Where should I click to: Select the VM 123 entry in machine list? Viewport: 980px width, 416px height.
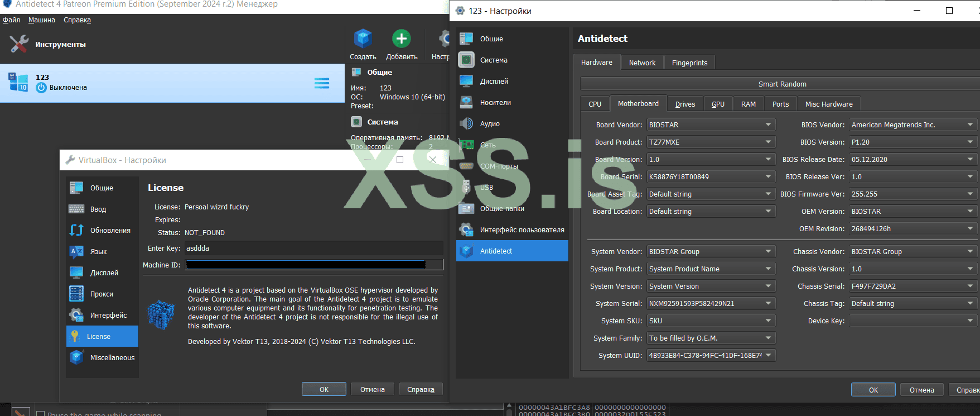coord(172,83)
